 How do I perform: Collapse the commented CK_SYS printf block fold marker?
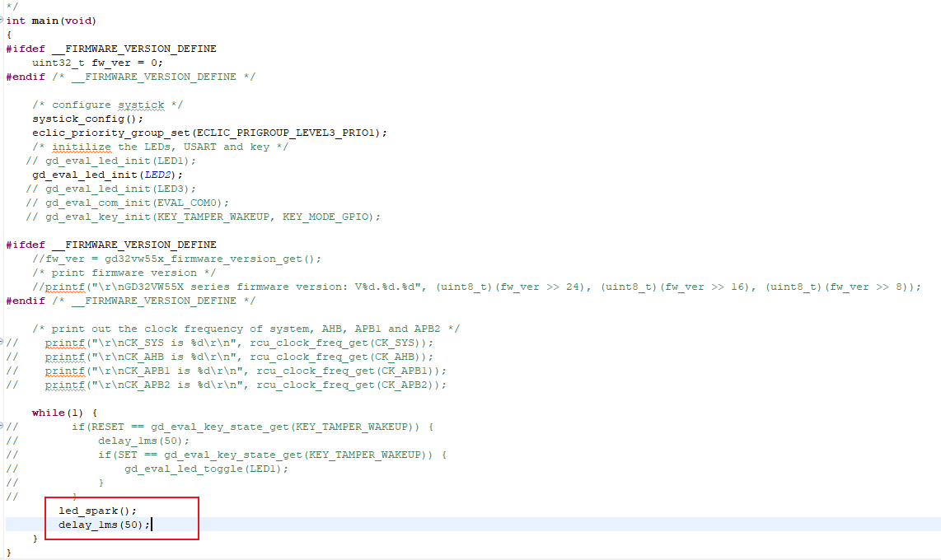coord(2,343)
